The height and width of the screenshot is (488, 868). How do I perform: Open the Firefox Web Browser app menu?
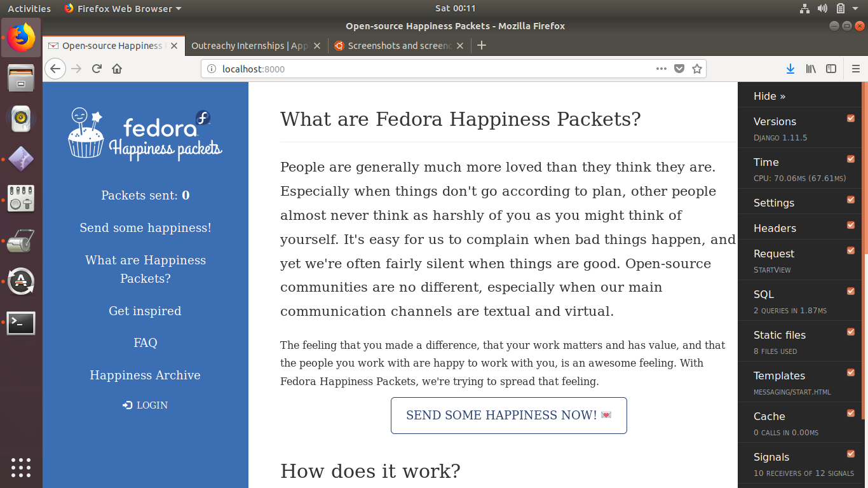point(123,8)
